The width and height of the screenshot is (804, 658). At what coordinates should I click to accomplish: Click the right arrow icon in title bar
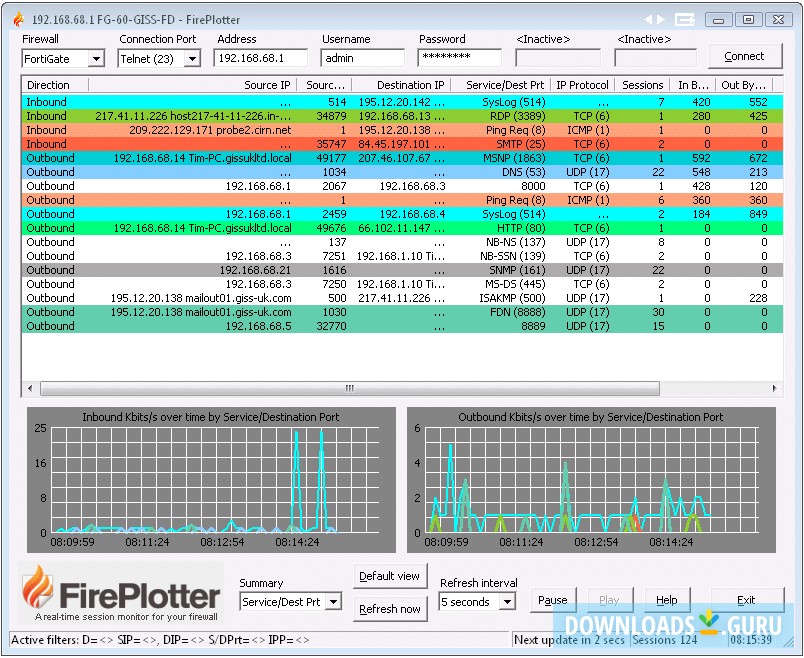[661, 19]
